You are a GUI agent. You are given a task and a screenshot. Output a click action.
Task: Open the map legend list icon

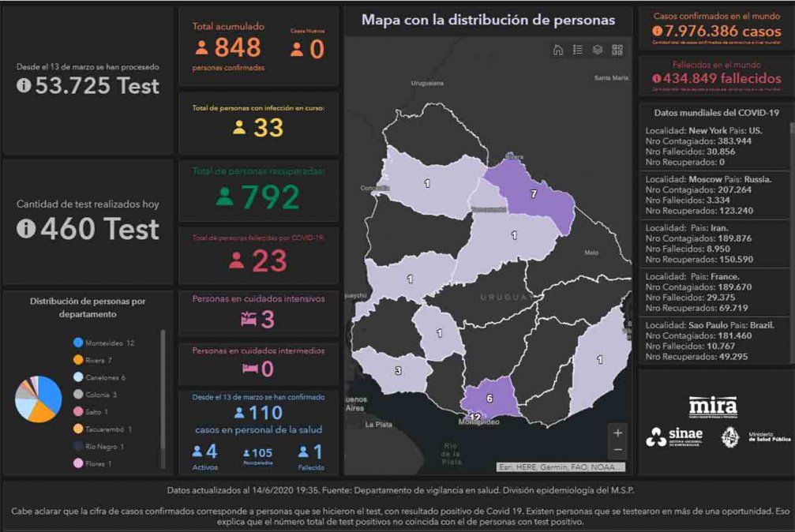tap(578, 51)
